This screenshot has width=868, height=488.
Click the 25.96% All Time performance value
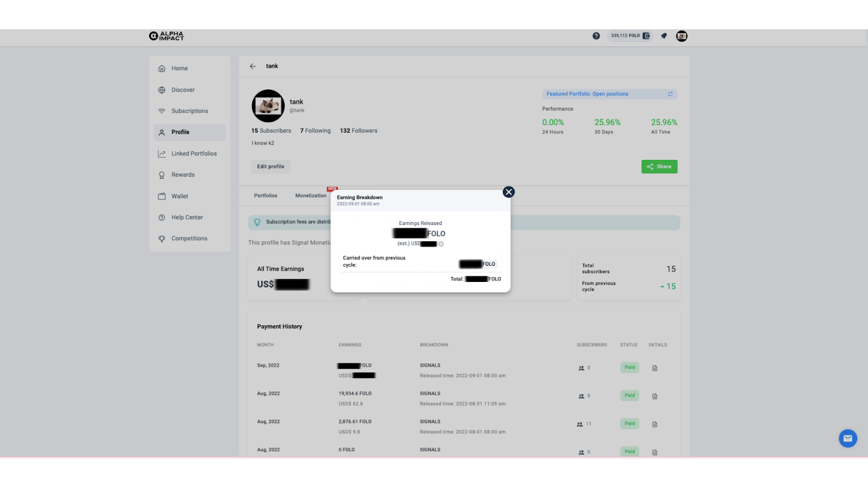[x=664, y=123]
